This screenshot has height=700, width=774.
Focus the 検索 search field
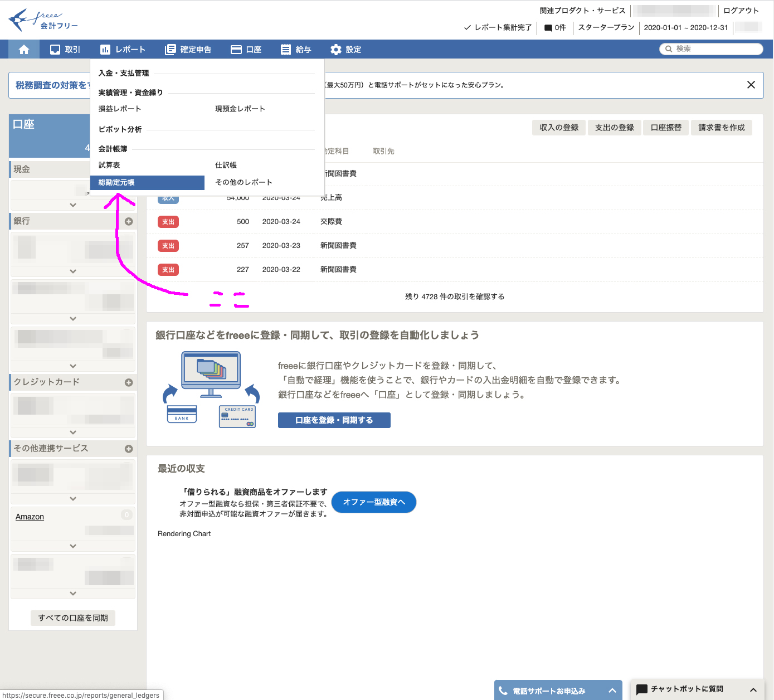tap(715, 49)
